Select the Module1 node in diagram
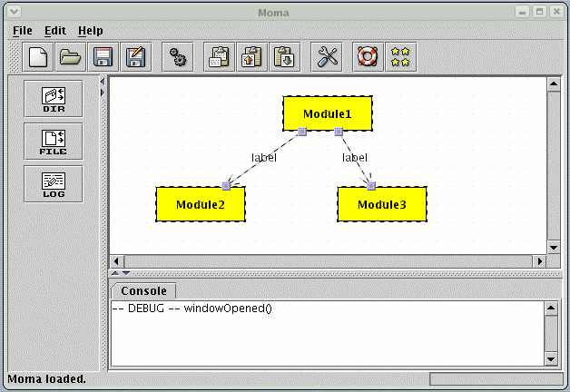The width and height of the screenshot is (570, 392). [327, 113]
